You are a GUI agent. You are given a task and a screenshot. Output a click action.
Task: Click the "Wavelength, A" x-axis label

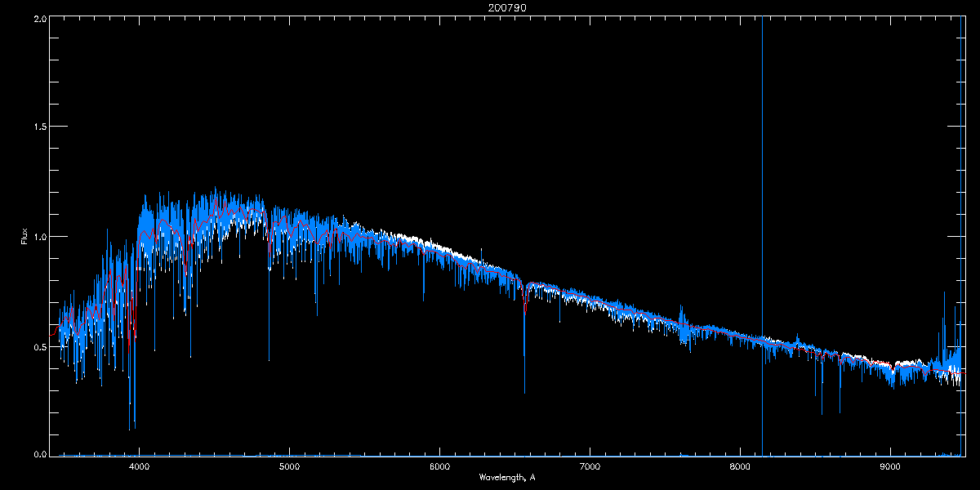point(506,477)
